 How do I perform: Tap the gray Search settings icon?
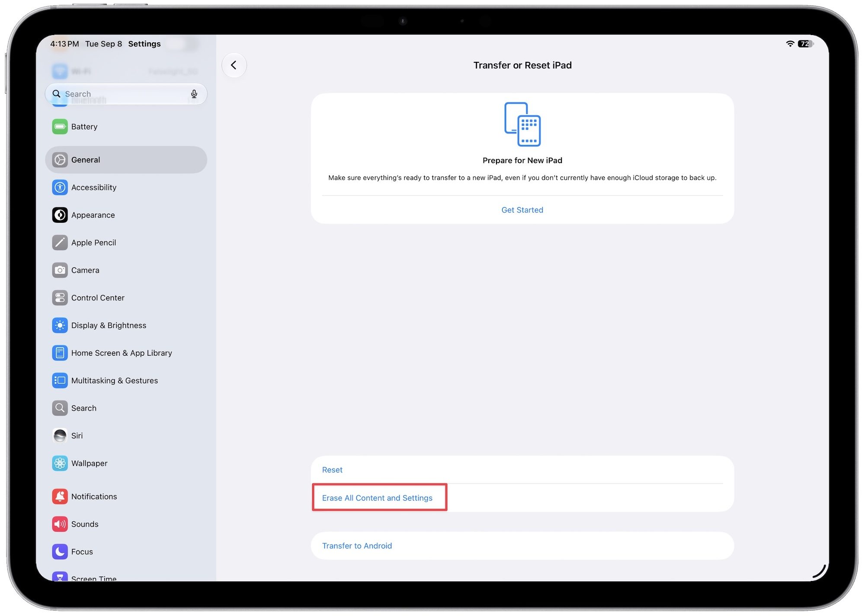point(60,408)
